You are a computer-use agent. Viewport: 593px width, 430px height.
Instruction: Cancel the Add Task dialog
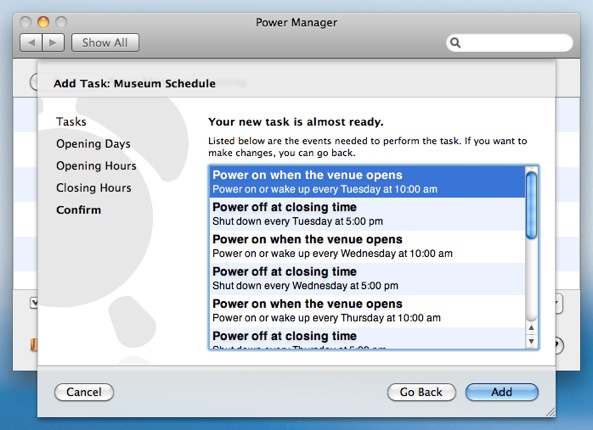pyautogui.click(x=84, y=392)
